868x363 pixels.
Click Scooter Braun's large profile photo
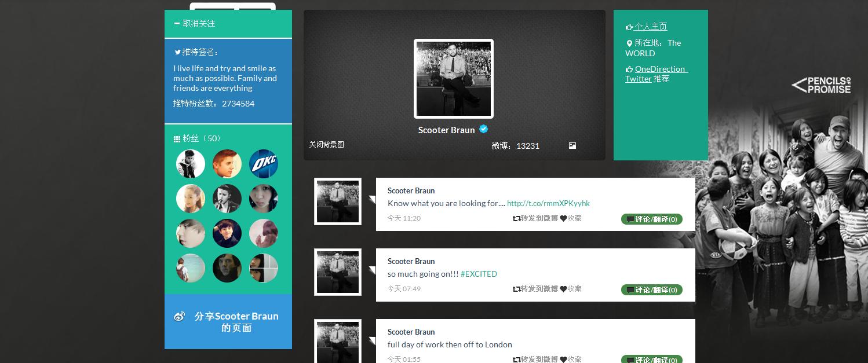pos(454,79)
